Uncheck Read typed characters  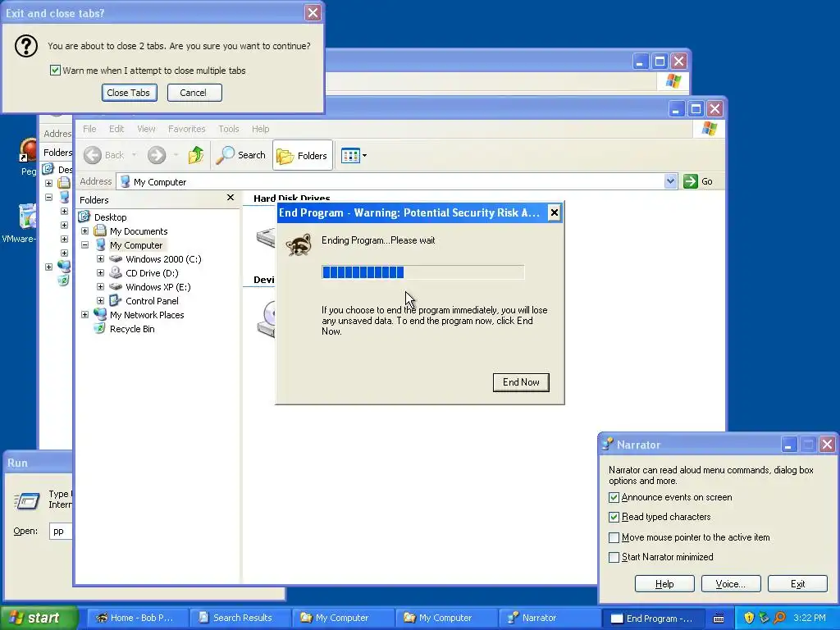pyautogui.click(x=614, y=517)
